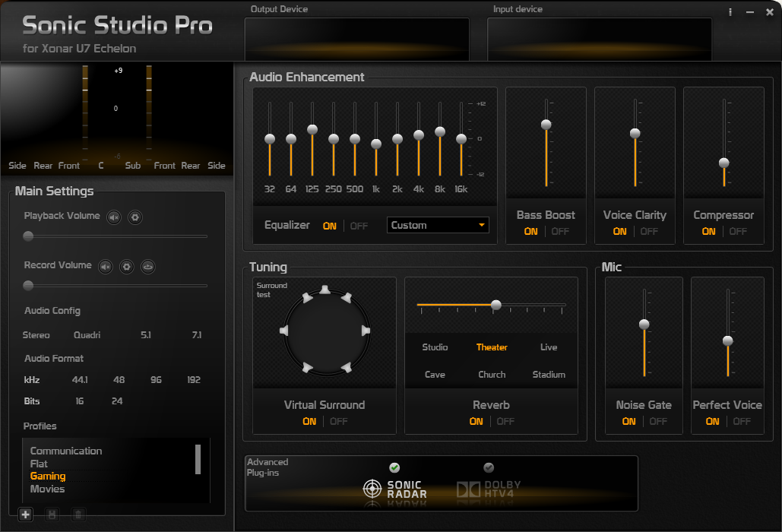Set Audio Config to 5.1

point(146,335)
